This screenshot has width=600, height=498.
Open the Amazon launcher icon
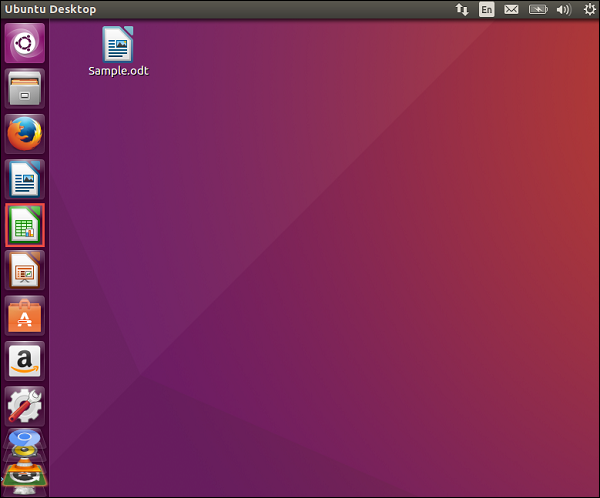coord(24,361)
